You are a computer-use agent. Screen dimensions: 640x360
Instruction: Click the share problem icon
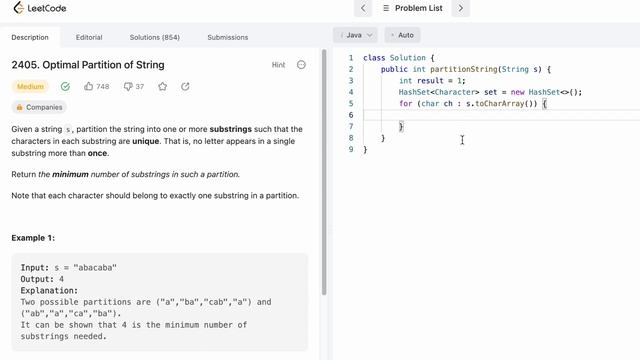point(185,87)
